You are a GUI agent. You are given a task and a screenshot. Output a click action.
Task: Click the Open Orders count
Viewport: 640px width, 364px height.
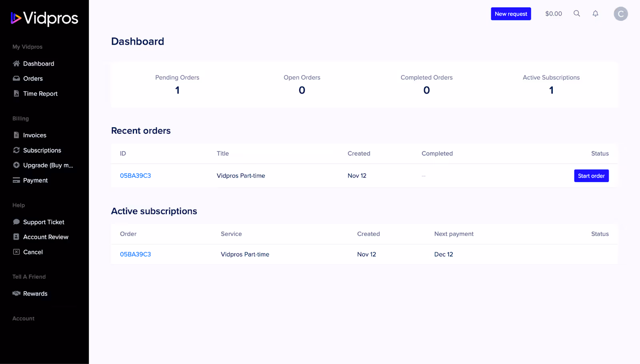coord(302,90)
